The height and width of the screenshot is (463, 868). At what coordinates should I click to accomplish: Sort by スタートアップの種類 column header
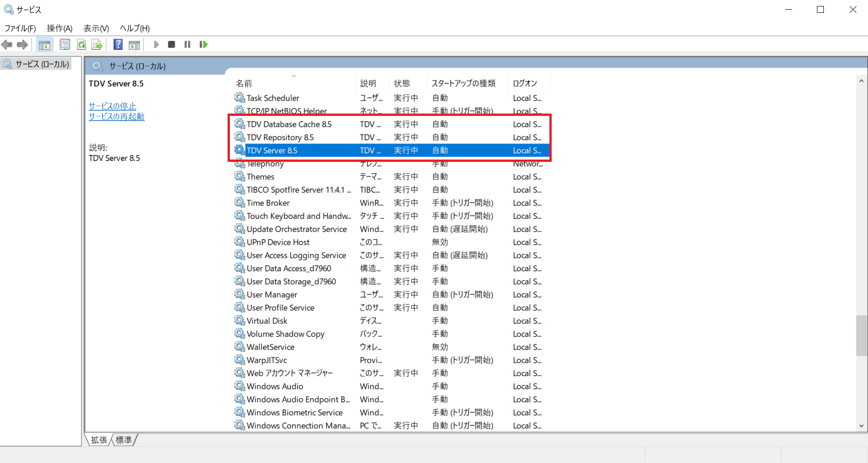468,83
